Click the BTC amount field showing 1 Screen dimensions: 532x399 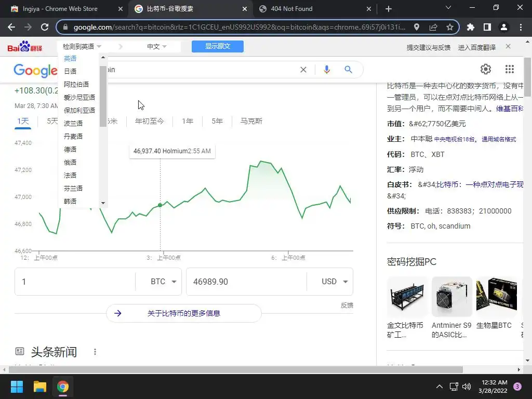(x=75, y=282)
